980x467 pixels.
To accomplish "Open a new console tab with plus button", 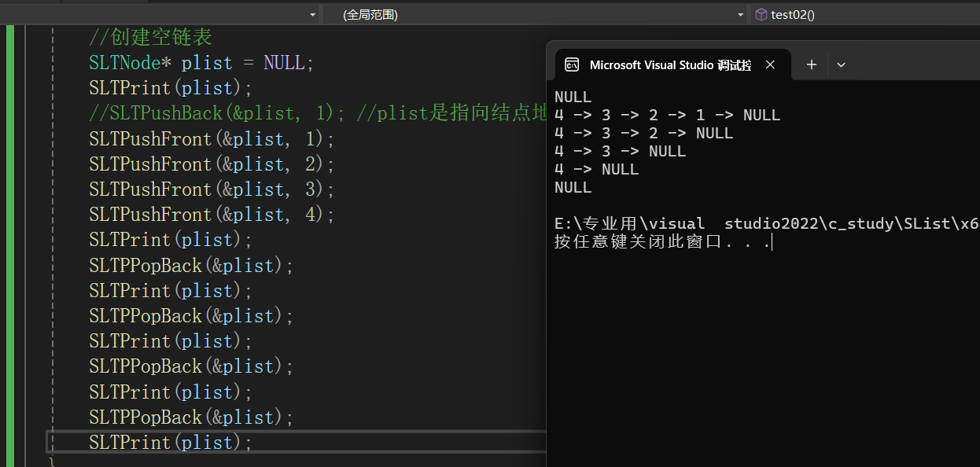I will [812, 65].
